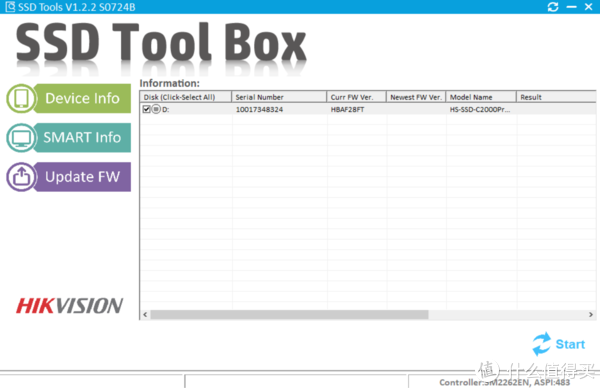Viewport: 600px width, 388px height.
Task: Click the HIKVISION logo
Action: (70, 306)
